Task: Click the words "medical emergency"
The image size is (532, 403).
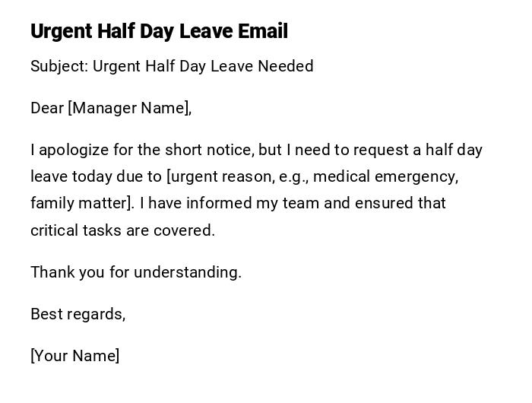Action: pos(385,176)
